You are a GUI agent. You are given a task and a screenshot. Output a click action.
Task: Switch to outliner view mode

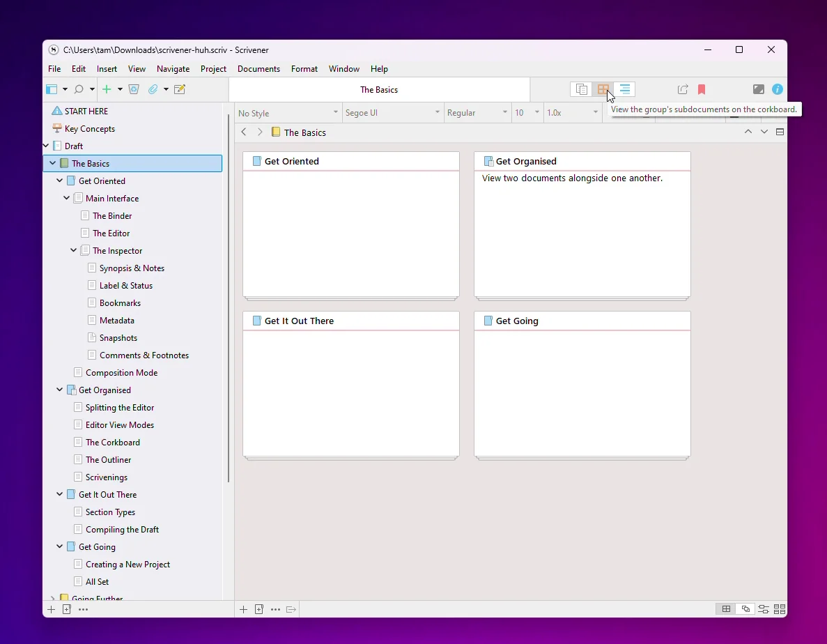[626, 89]
